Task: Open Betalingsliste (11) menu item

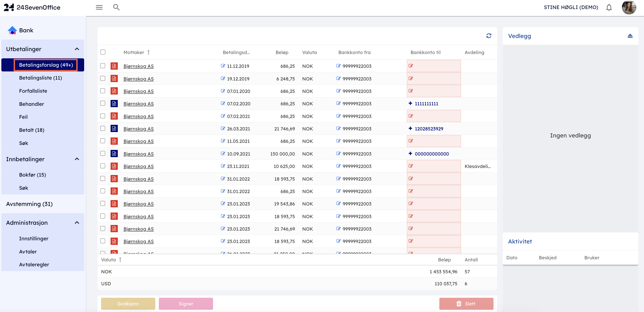Action: coord(40,78)
